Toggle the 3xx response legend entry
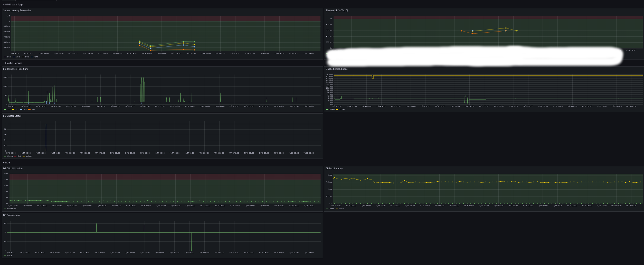Viewport: 644px width, 265px height. tap(17, 110)
